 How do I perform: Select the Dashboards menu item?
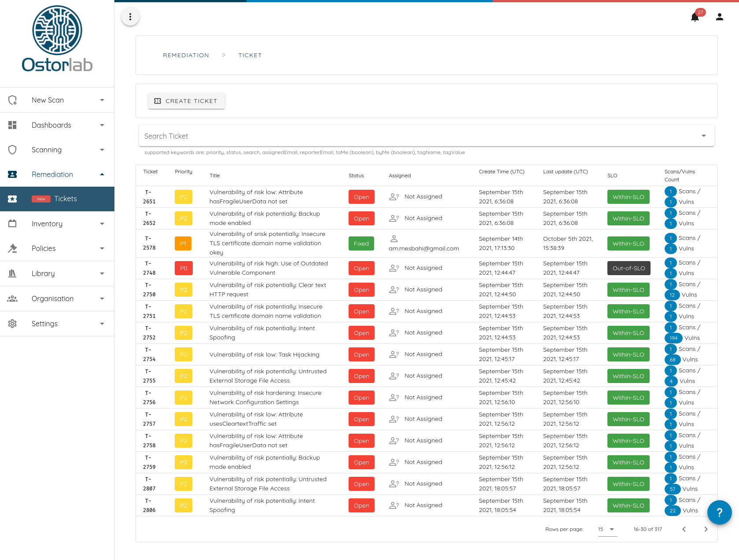pos(57,125)
